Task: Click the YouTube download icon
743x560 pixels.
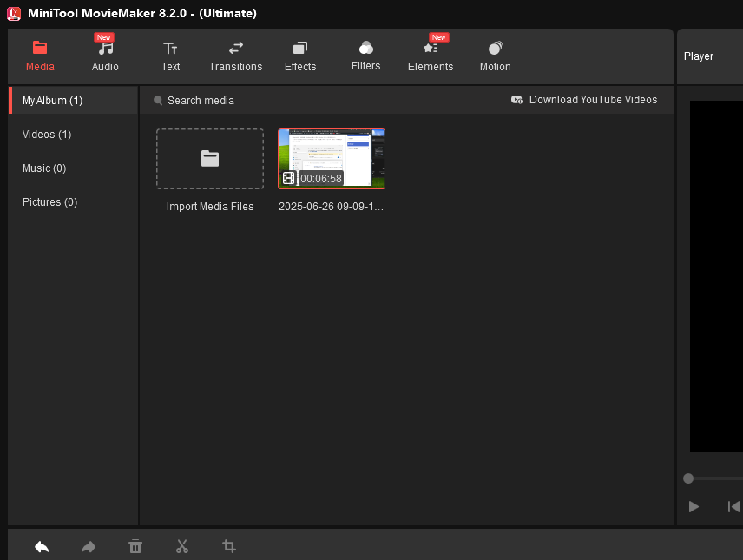Action: pos(516,100)
